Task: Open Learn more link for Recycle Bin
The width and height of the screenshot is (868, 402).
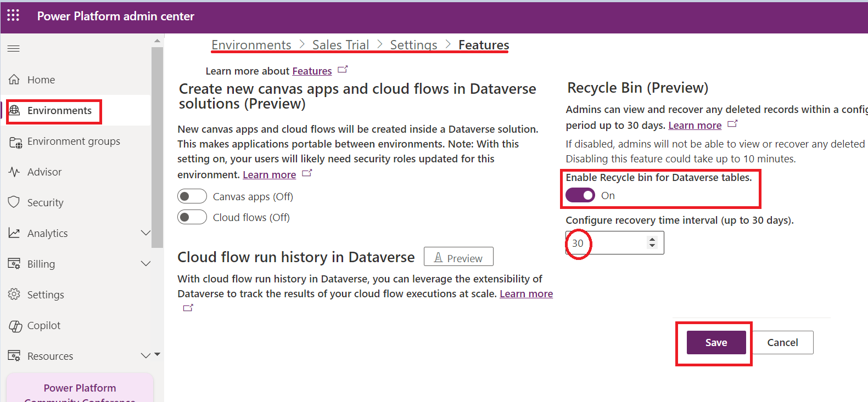Action: tap(695, 125)
